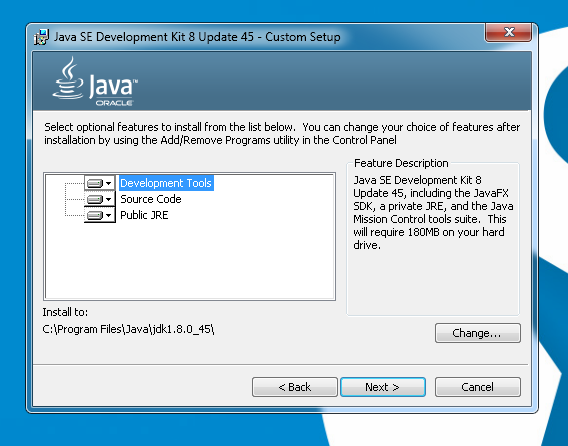Cancel the JDK installation
This screenshot has height=446, width=568.
click(x=477, y=387)
